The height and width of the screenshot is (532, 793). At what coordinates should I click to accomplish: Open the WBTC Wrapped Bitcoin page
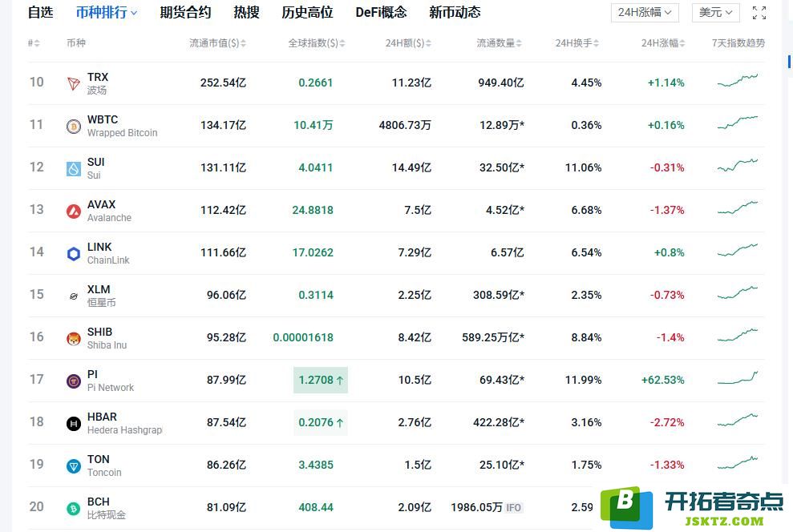(122, 126)
